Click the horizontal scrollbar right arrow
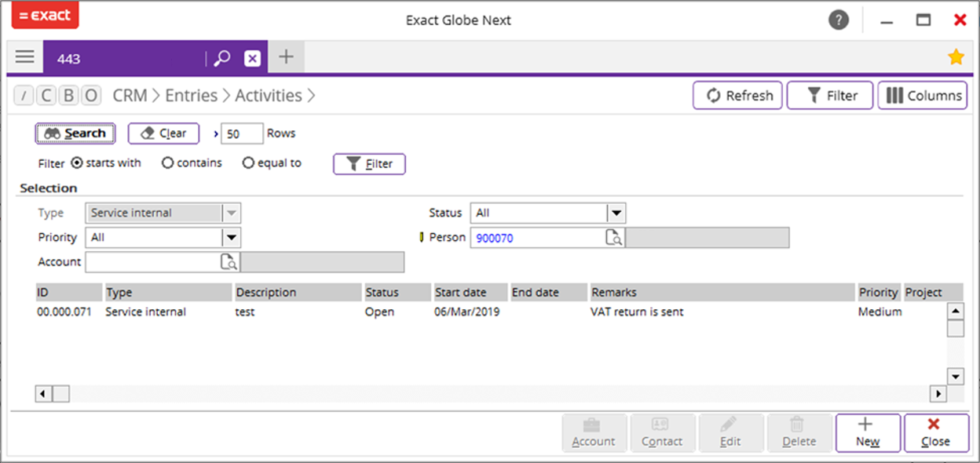This screenshot has height=463, width=980. pos(938,393)
